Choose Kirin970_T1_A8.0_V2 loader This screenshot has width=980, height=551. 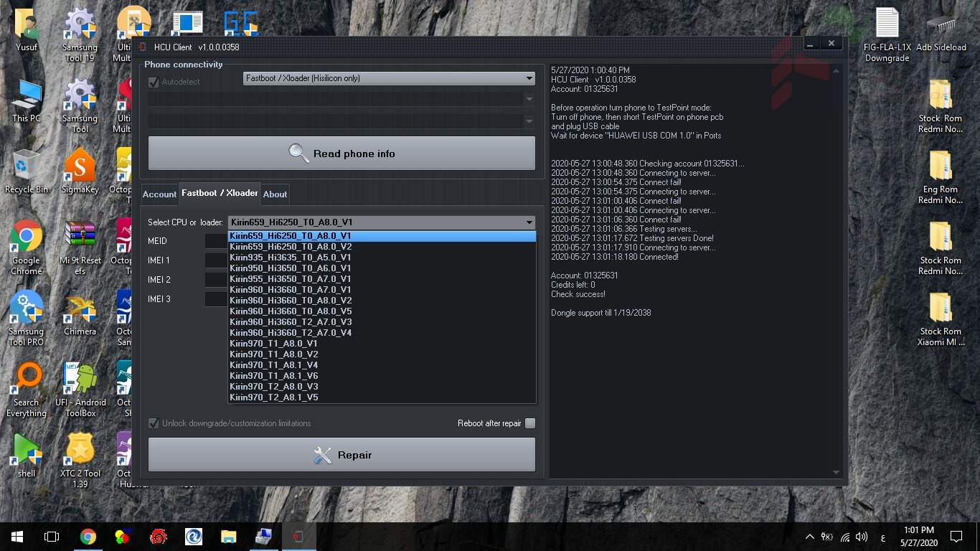point(382,354)
